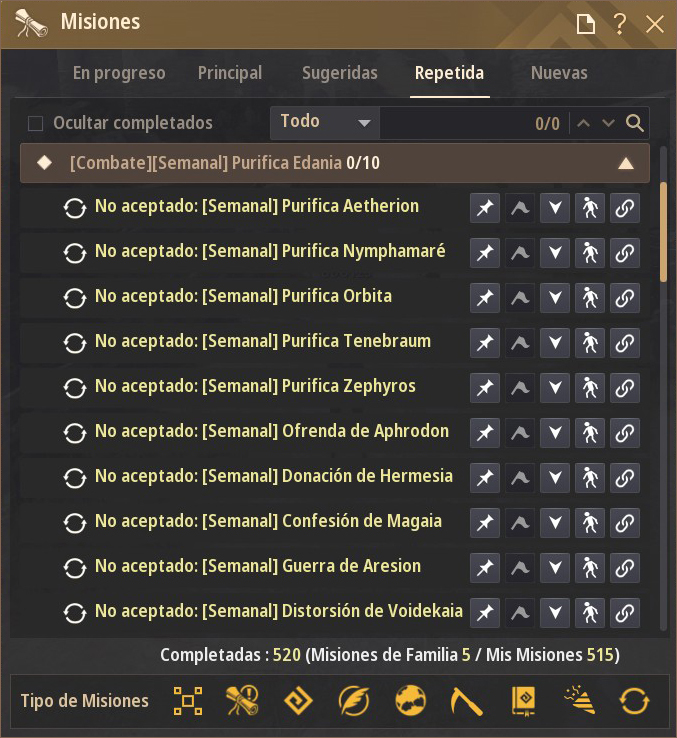Filter by the scroll quest type icon
This screenshot has height=738, width=677.
(x=242, y=701)
